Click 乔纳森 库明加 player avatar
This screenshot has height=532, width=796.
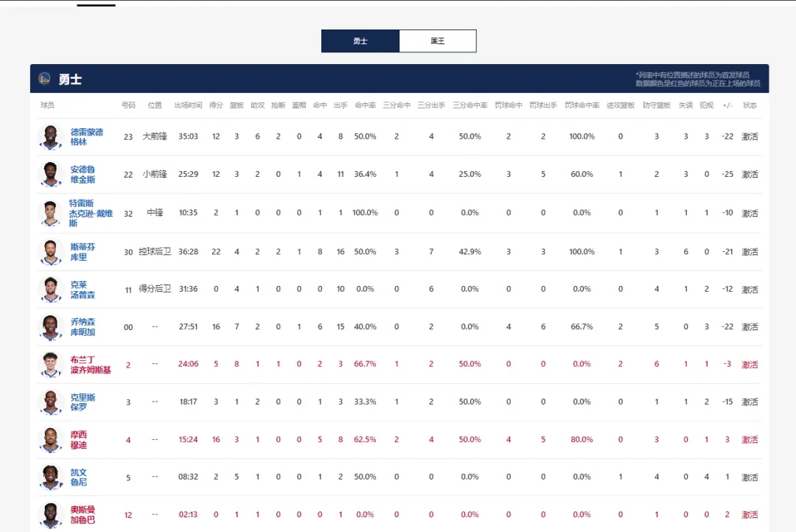[51, 327]
